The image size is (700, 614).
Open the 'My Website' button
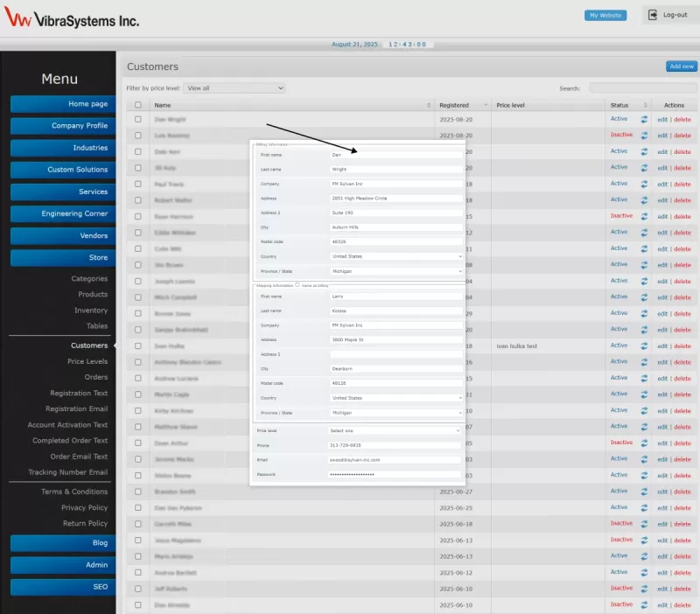[605, 15]
